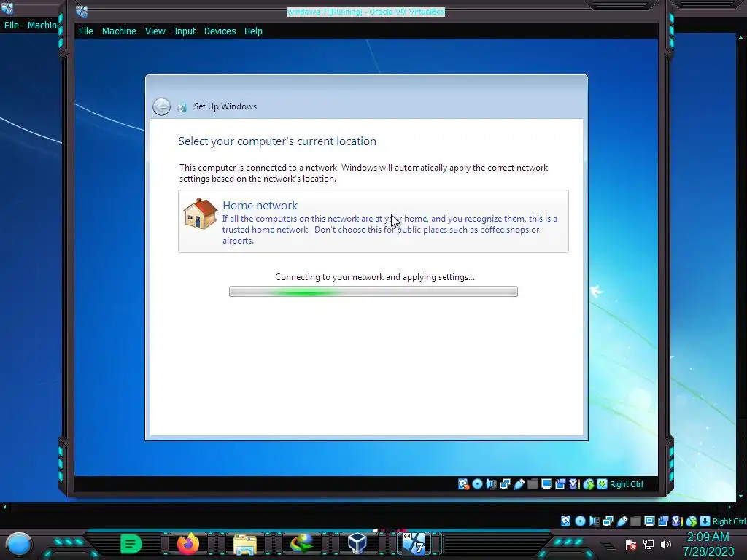
Task: Open shared folders icon in front VM status bar
Action: coord(533,484)
